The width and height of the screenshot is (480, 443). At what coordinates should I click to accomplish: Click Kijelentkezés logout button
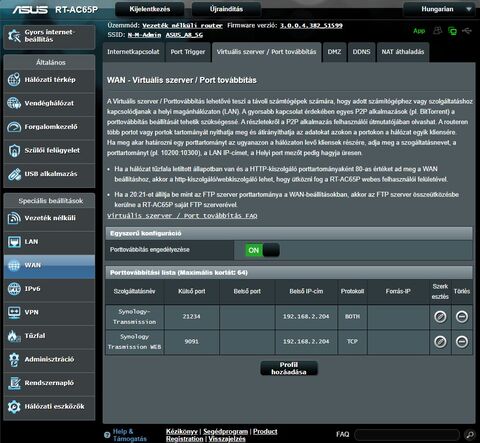150,9
